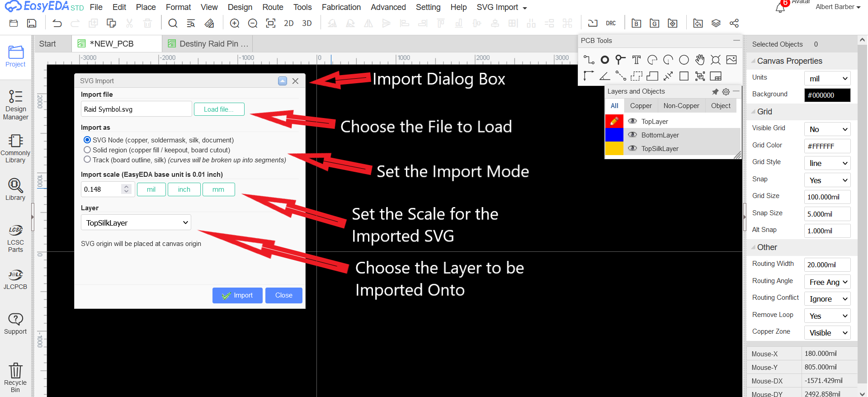Open the Fabrication menu

(x=341, y=7)
